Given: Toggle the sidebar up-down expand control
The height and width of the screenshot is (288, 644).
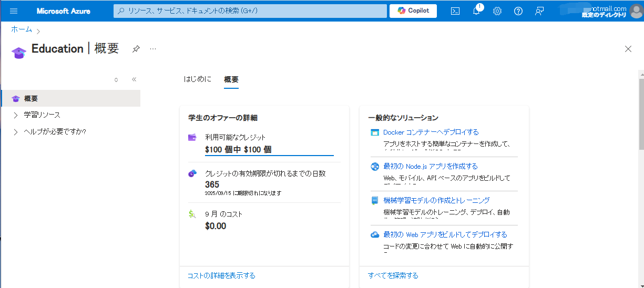Looking at the screenshot, I should [116, 80].
